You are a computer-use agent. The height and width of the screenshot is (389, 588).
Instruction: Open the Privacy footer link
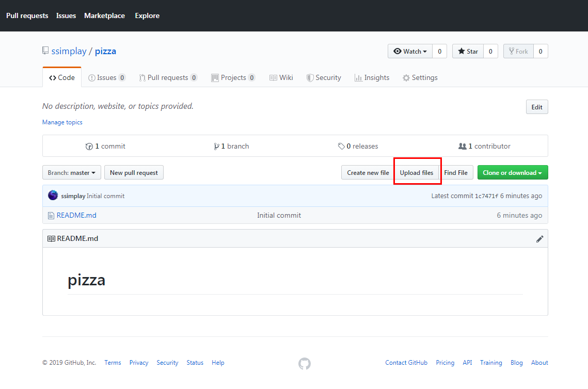click(139, 363)
